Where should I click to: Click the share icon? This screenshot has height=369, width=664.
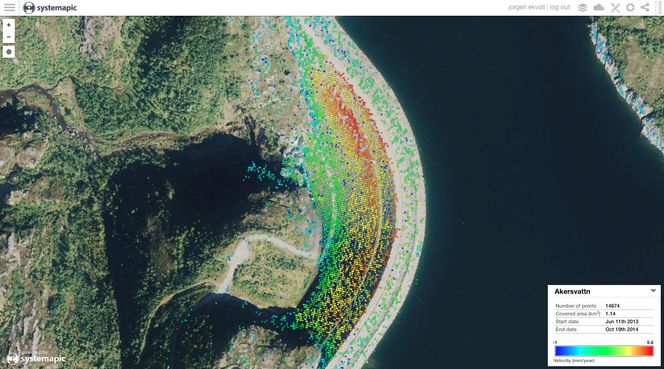(x=645, y=8)
